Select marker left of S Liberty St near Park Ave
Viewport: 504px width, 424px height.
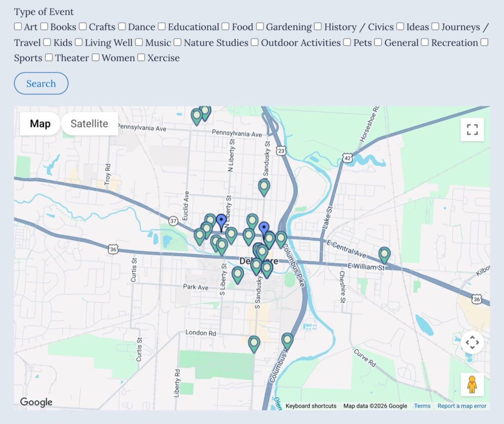238,275
